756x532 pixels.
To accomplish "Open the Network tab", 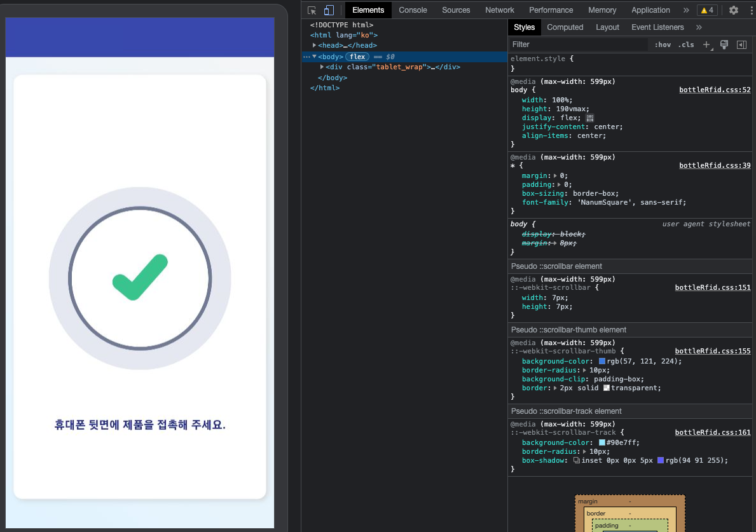I will point(500,10).
